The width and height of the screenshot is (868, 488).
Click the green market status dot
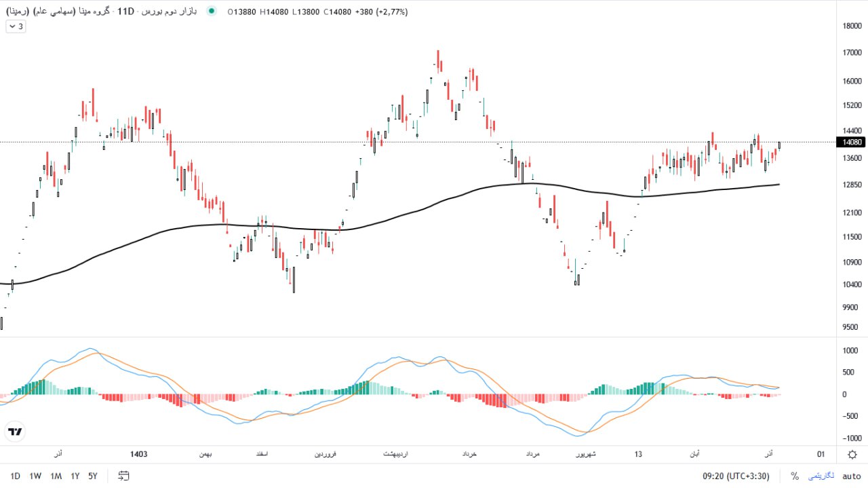coord(212,12)
